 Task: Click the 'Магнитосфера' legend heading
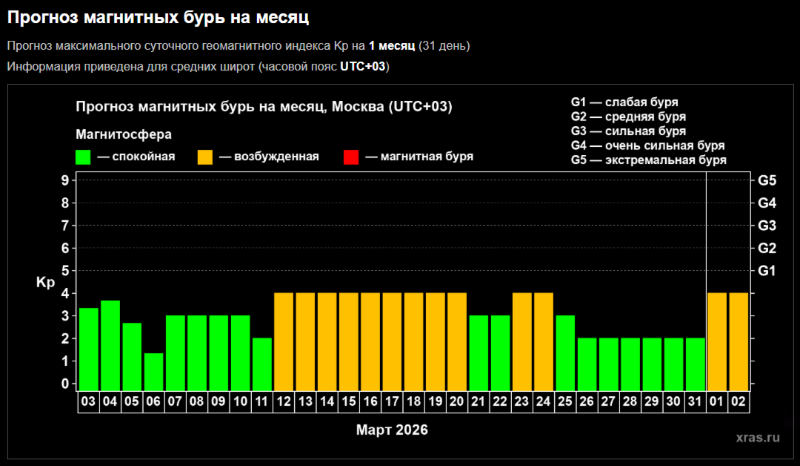[x=123, y=134]
